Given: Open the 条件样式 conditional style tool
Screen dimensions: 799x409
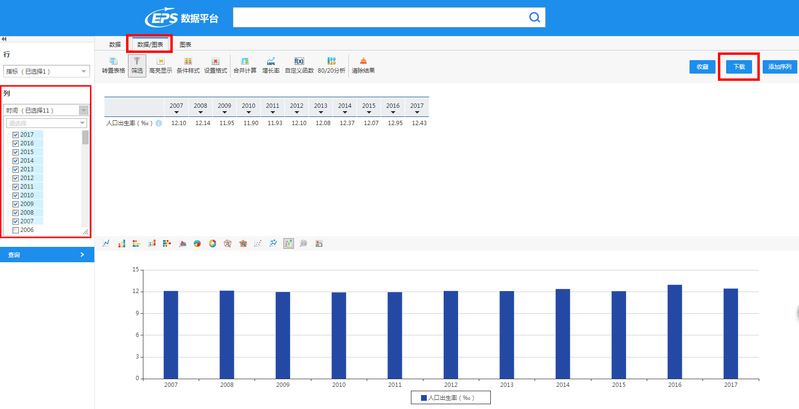Looking at the screenshot, I should [188, 65].
